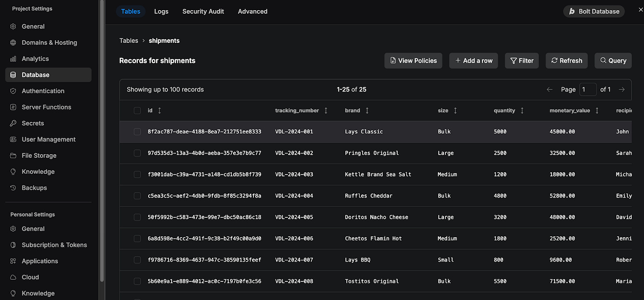Click the Cheetos Flamin Hot cell
Screen dimensions: 644x300
[x=373, y=239]
